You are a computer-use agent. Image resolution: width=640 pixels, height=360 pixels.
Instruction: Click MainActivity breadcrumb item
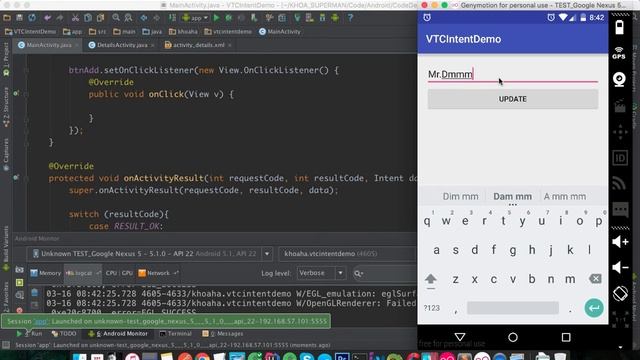pos(280,31)
